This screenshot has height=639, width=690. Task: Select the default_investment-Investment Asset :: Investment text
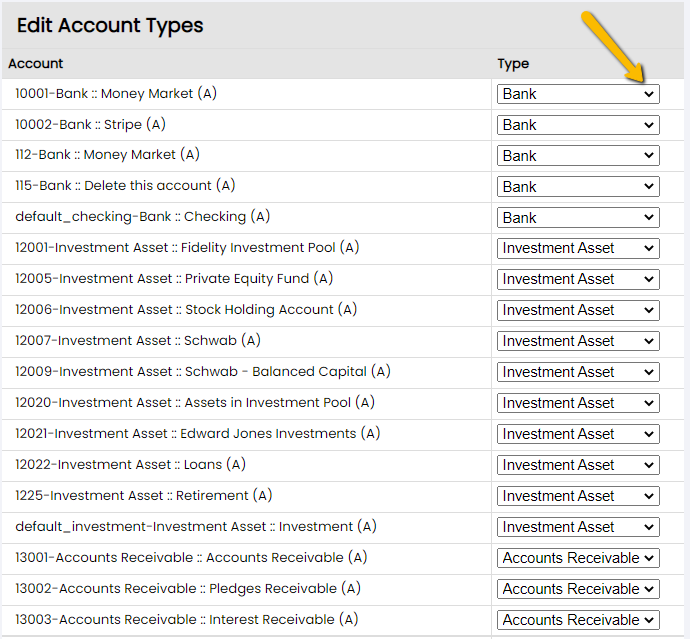tap(196, 526)
